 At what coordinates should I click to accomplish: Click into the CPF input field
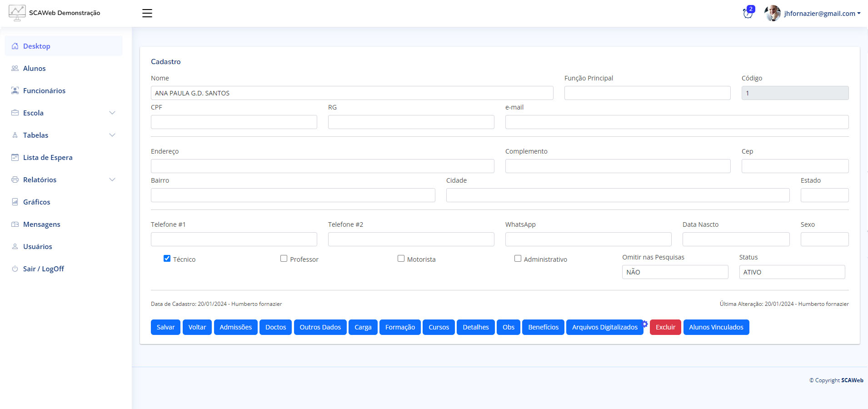(x=234, y=122)
